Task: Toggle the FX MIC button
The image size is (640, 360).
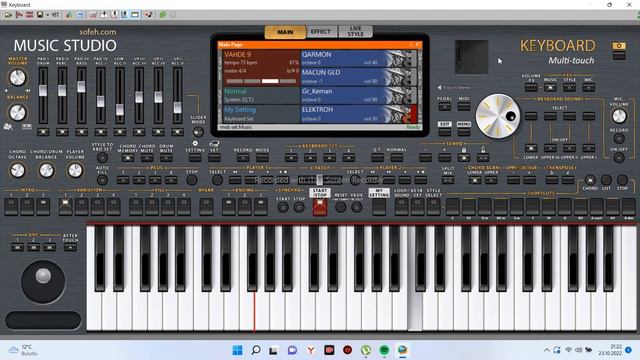Action: coord(588,87)
